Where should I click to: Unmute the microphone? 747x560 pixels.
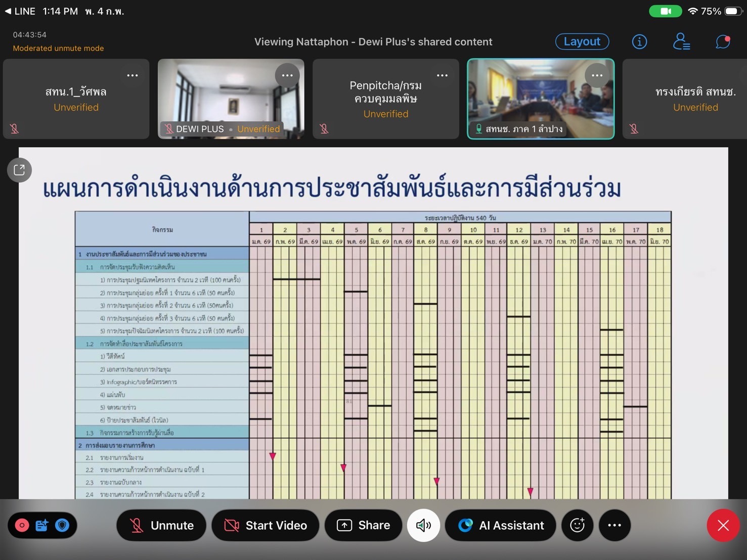tap(161, 526)
